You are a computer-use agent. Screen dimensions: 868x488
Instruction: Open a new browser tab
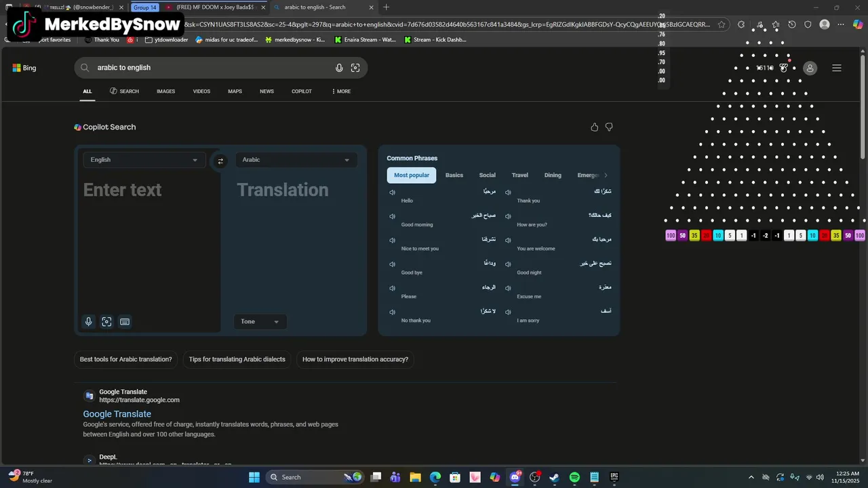(387, 7)
